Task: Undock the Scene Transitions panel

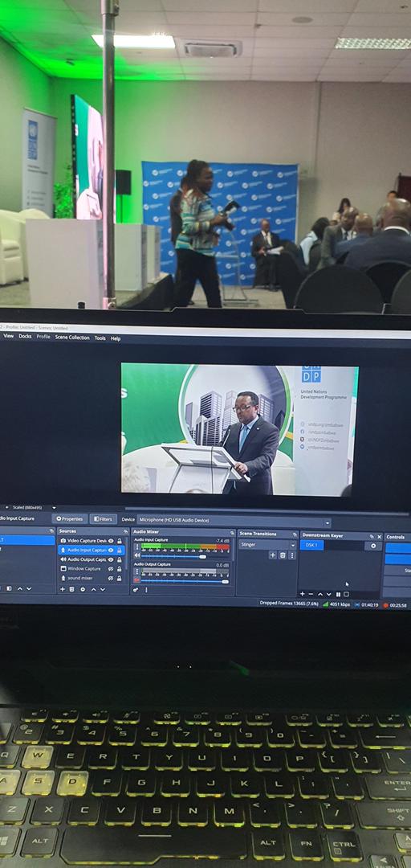Action: coord(295,534)
